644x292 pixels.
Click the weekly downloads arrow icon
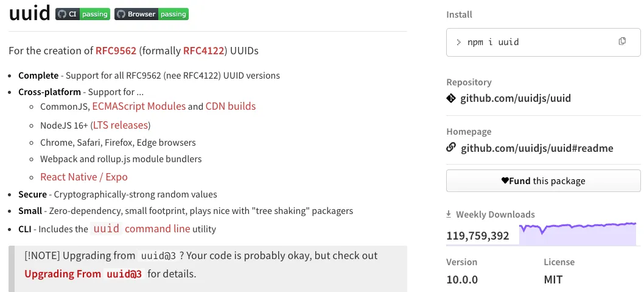coord(449,214)
